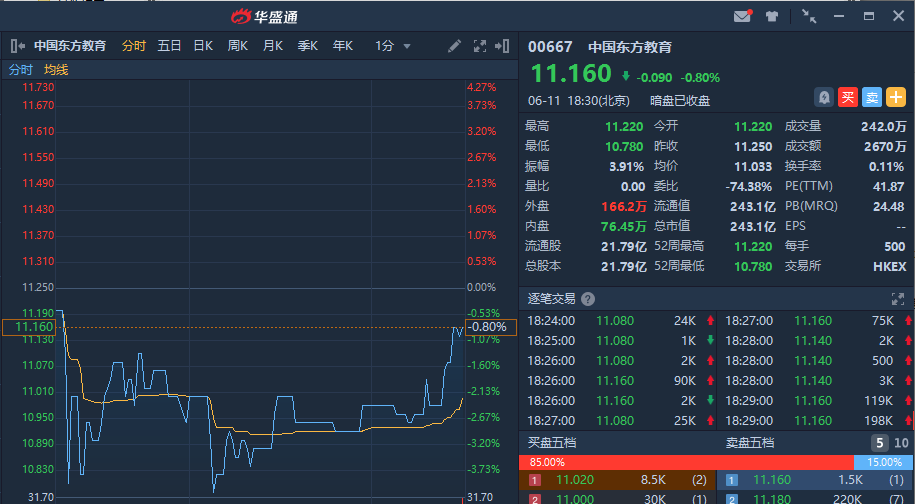Set a price alert bell icon

click(x=824, y=97)
